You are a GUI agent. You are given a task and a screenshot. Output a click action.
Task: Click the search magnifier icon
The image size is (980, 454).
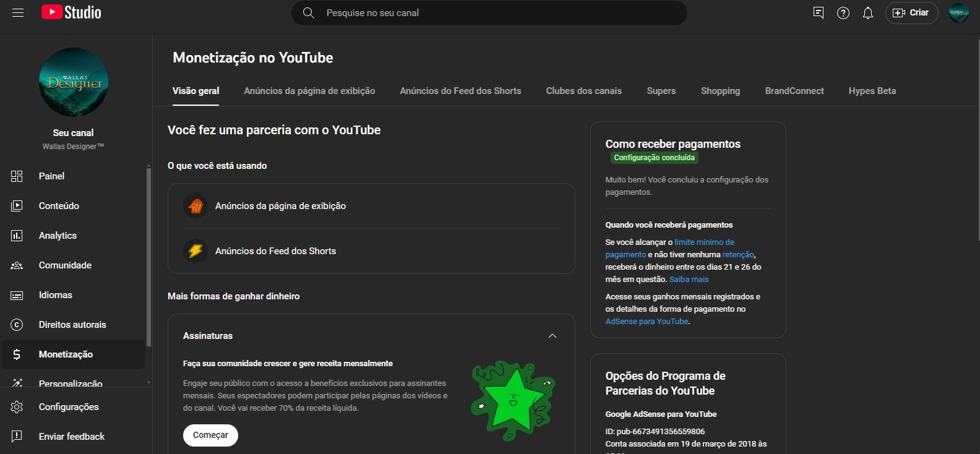[x=308, y=12]
